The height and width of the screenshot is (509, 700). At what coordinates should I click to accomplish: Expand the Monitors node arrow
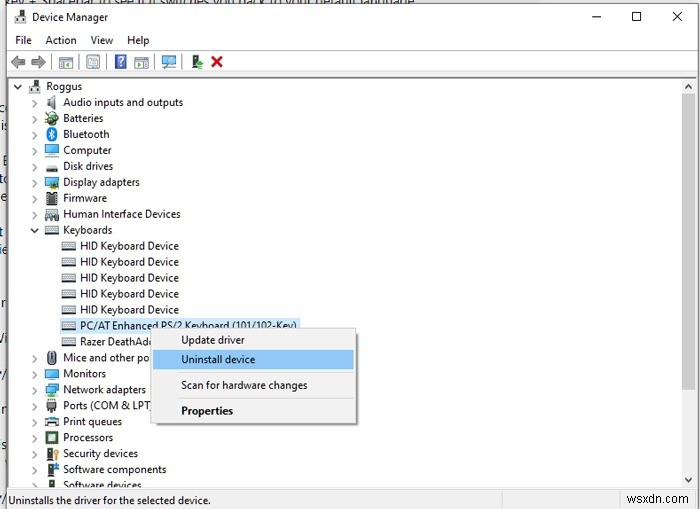tap(35, 374)
